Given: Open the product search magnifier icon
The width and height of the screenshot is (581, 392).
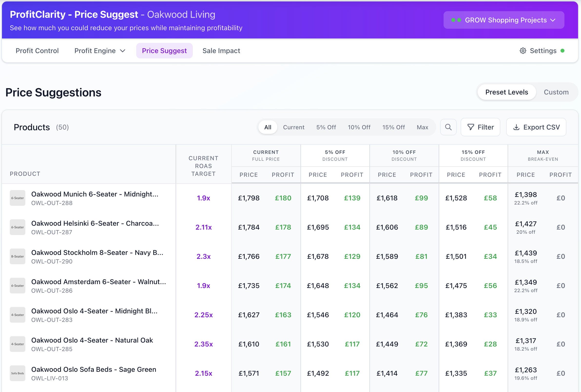Looking at the screenshot, I should [448, 127].
